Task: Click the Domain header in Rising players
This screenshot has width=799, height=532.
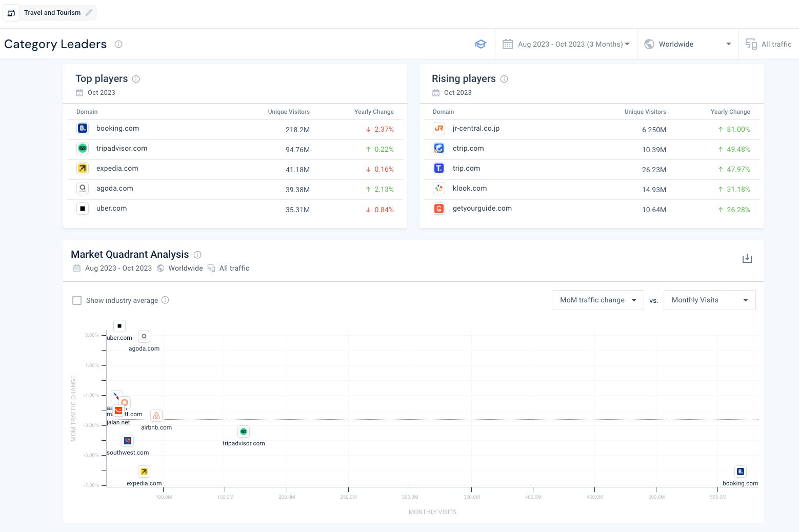Action: 443,112
